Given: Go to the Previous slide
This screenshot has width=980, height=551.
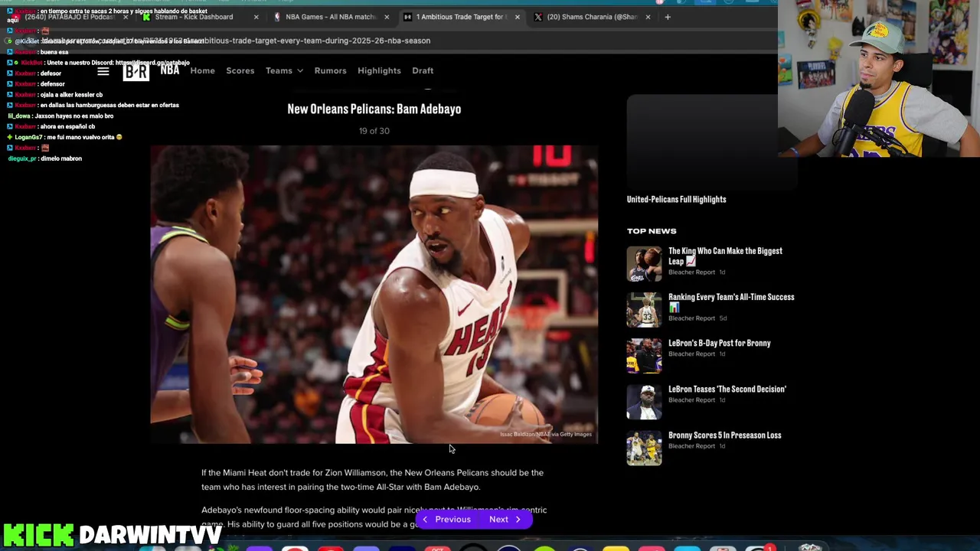Looking at the screenshot, I should 447,520.
